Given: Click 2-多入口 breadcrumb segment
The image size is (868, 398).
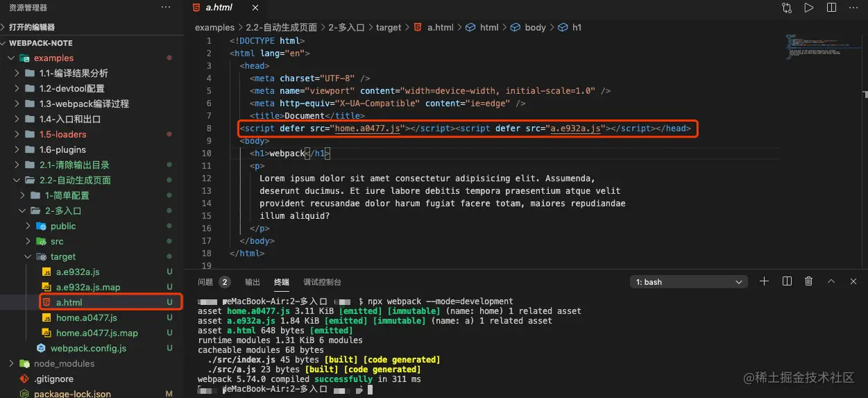Looking at the screenshot, I should pyautogui.click(x=346, y=27).
